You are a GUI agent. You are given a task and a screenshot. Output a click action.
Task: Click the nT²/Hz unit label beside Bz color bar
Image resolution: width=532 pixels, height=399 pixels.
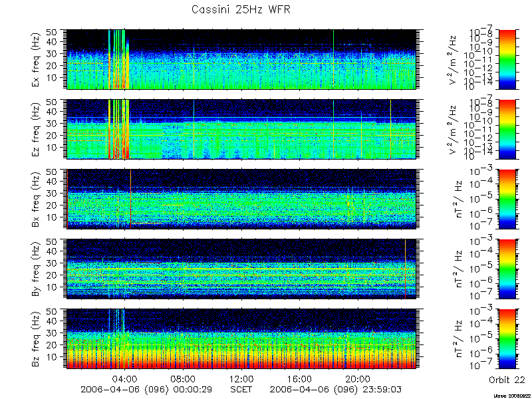pyautogui.click(x=458, y=340)
